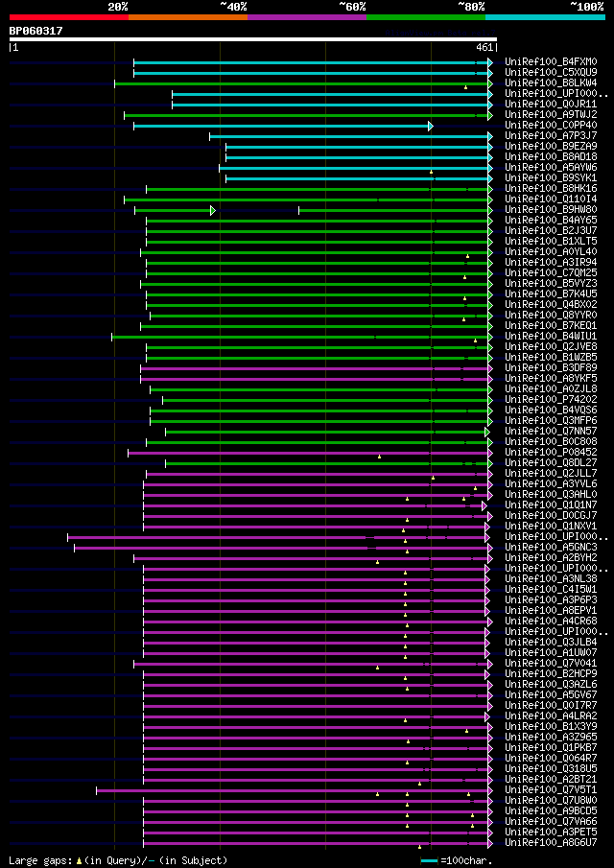Viewport: 614px width, 868px height.
Task: Open the UniRef100_C0PP40 hit label
Action: [x=551, y=125]
